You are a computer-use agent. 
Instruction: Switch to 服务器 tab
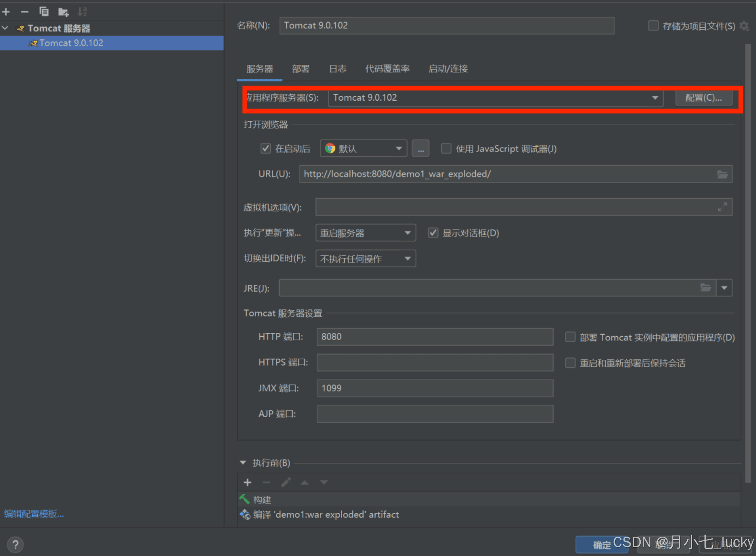[x=260, y=69]
